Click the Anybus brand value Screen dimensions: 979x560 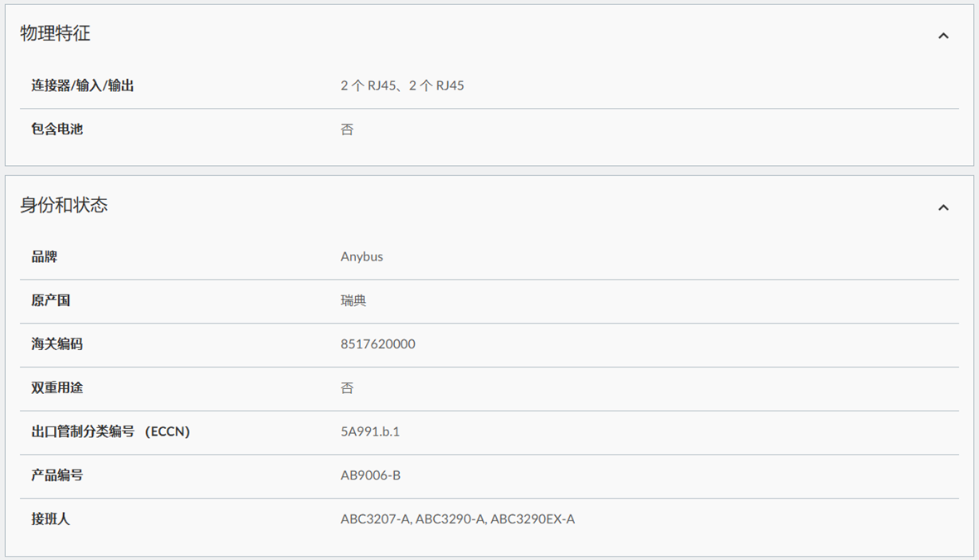coord(362,257)
